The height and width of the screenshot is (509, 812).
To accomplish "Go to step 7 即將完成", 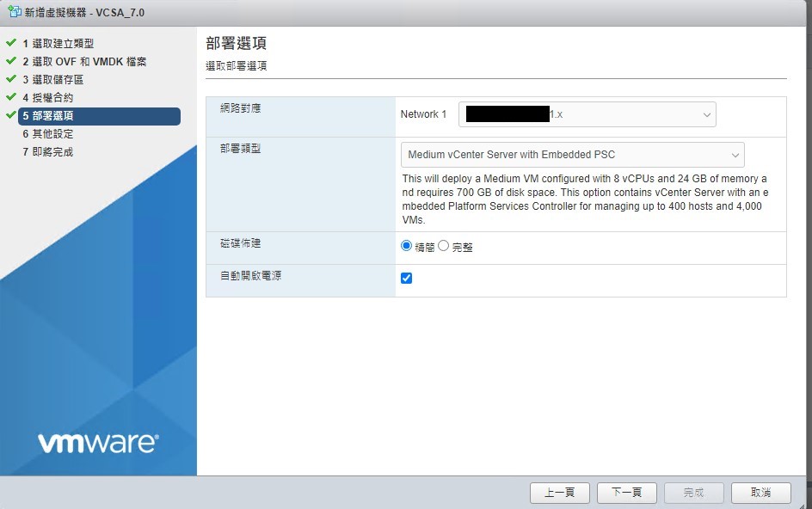I will tap(47, 152).
